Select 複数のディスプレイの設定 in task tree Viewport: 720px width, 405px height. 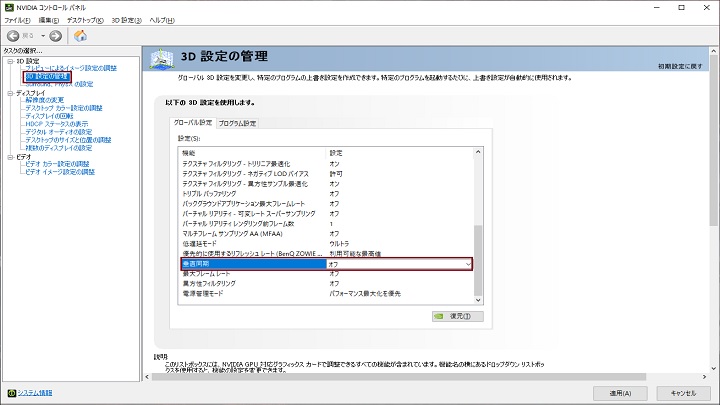point(59,148)
